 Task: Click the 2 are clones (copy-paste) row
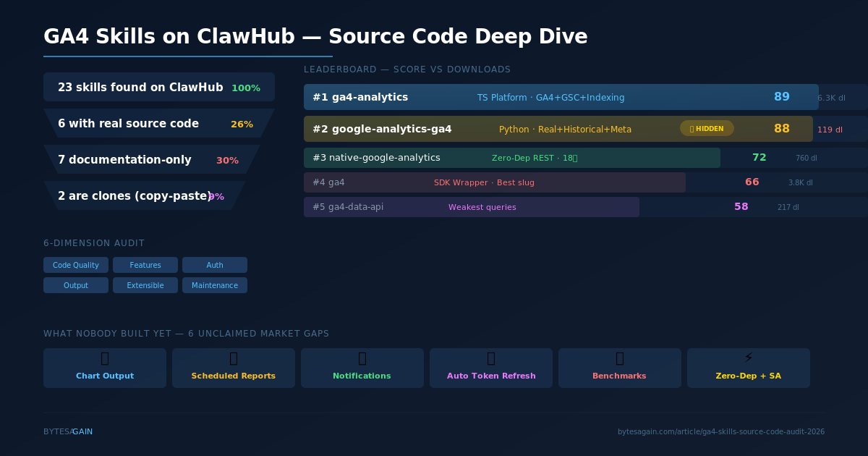point(145,195)
